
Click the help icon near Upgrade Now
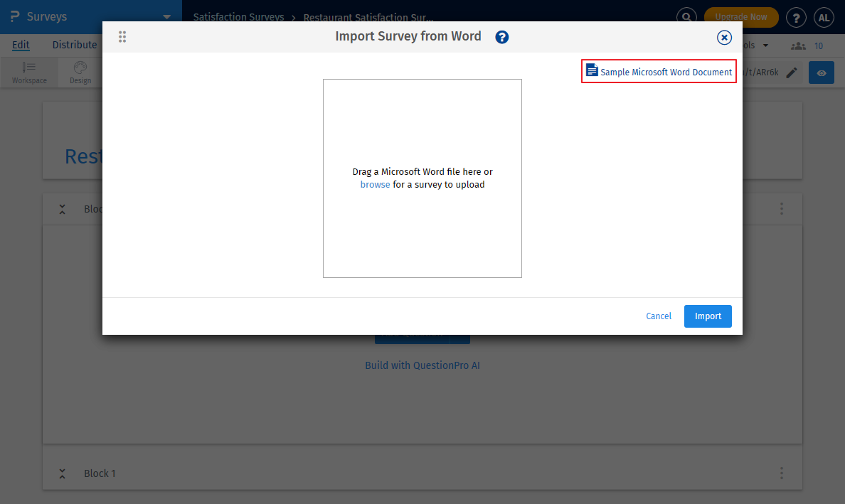tap(796, 17)
